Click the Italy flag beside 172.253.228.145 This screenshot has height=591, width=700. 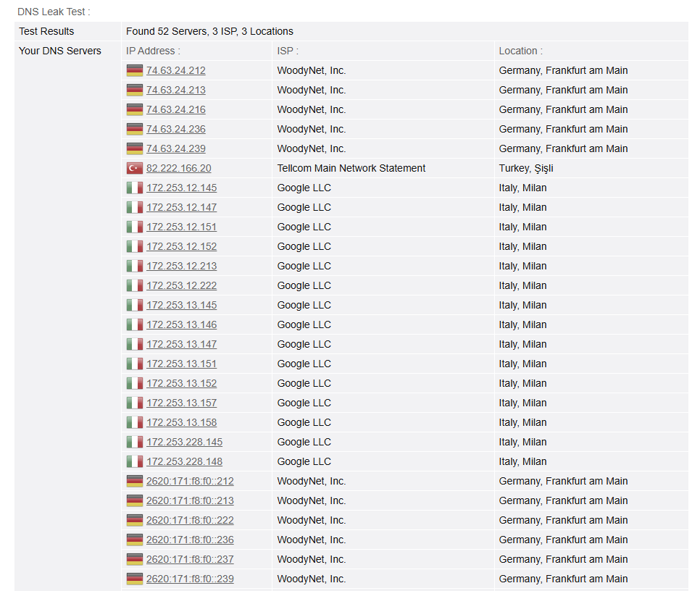(x=135, y=443)
